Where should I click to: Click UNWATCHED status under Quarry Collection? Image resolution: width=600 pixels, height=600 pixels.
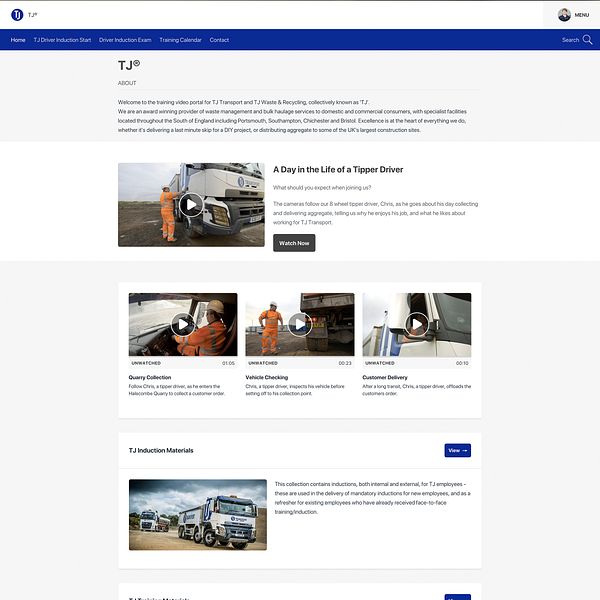point(146,363)
